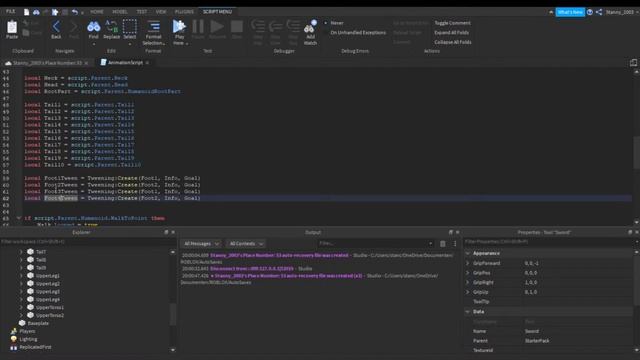Click Add Watch in the Debugger group

(310, 27)
